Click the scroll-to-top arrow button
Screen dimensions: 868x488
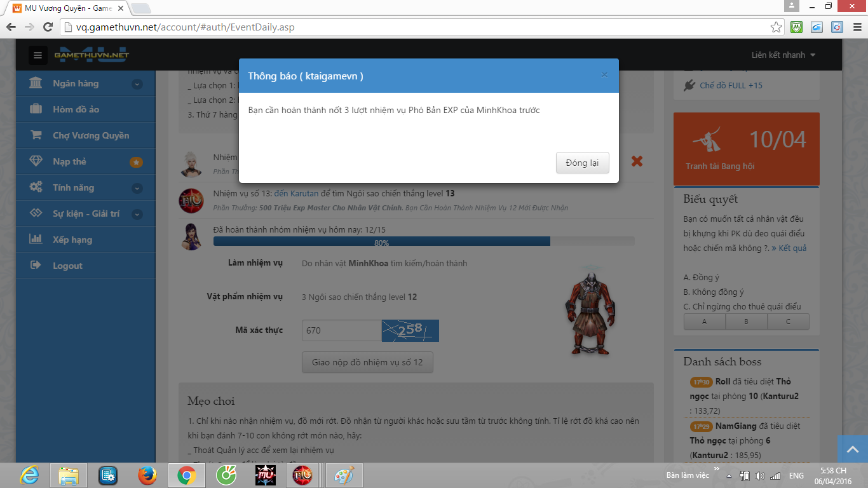(x=852, y=449)
